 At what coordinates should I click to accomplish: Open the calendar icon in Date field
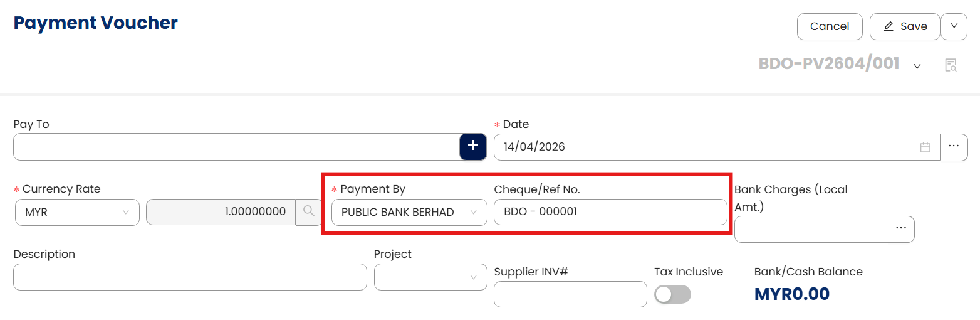tap(925, 147)
